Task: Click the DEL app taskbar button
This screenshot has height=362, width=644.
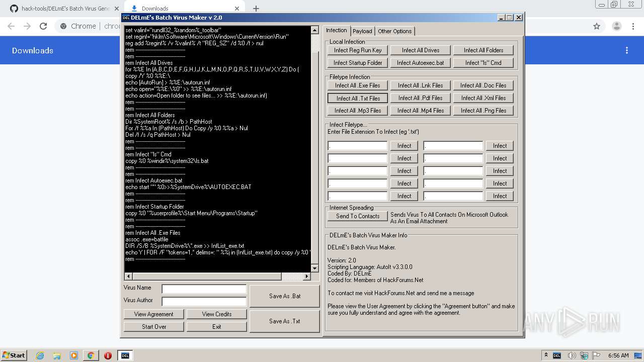Action: click(125, 355)
